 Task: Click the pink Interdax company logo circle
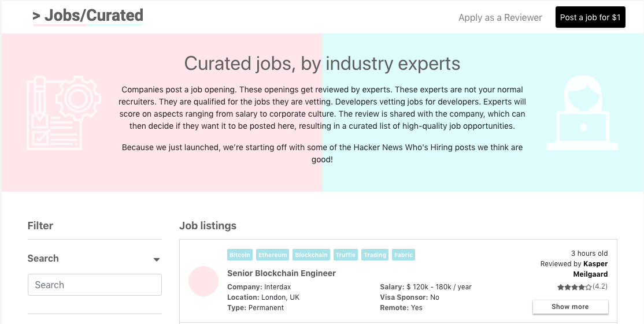tap(203, 282)
